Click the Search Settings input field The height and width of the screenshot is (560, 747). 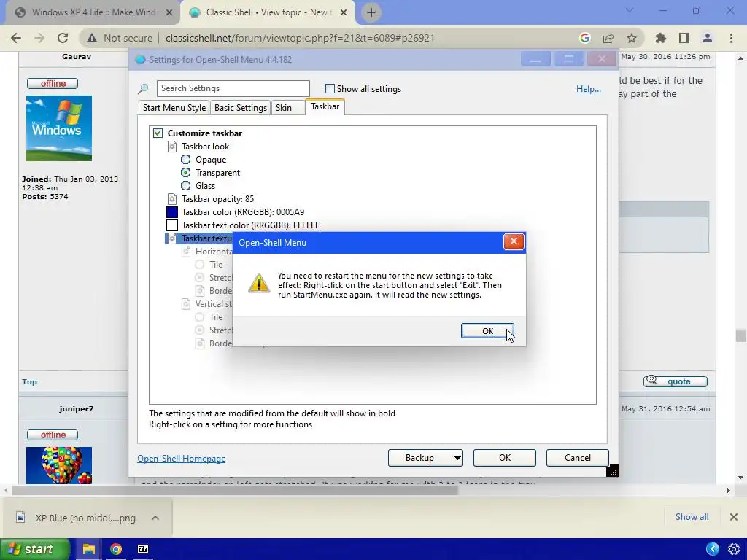tap(233, 88)
